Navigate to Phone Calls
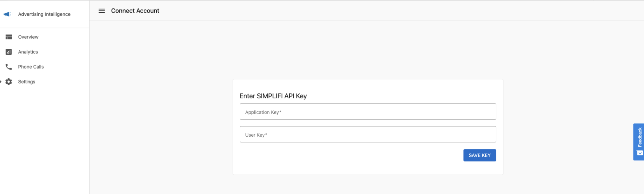This screenshot has height=194, width=644. point(30,66)
